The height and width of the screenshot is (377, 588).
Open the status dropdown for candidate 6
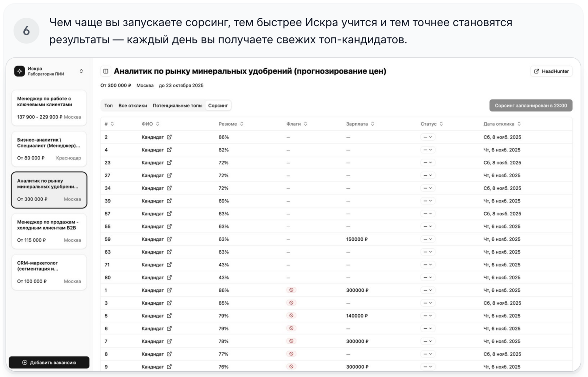(x=428, y=328)
